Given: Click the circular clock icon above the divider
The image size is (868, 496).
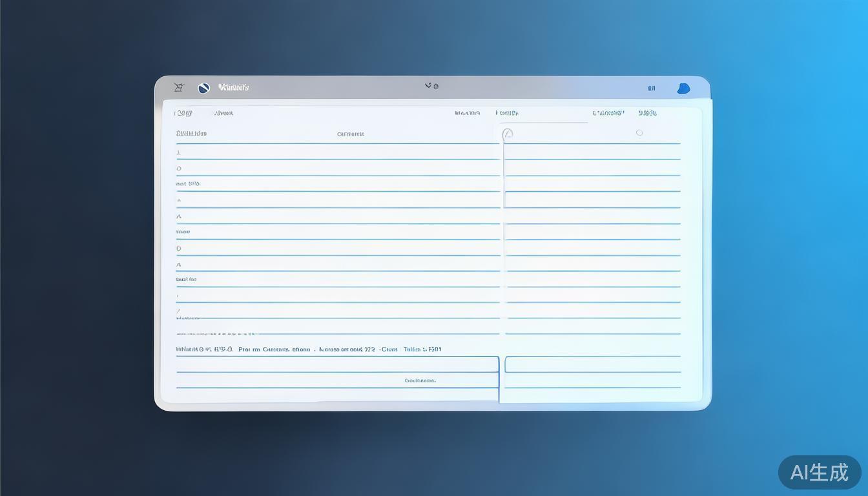Looking at the screenshot, I should pyautogui.click(x=508, y=134).
